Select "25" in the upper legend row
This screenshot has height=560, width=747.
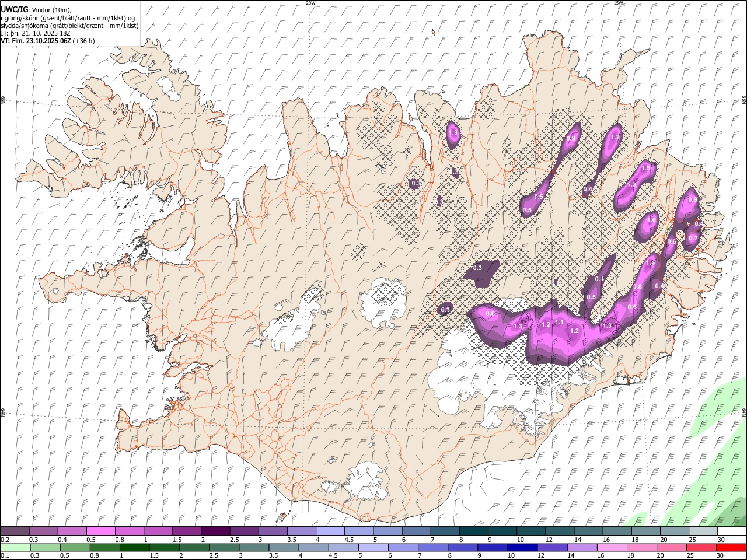(692, 540)
